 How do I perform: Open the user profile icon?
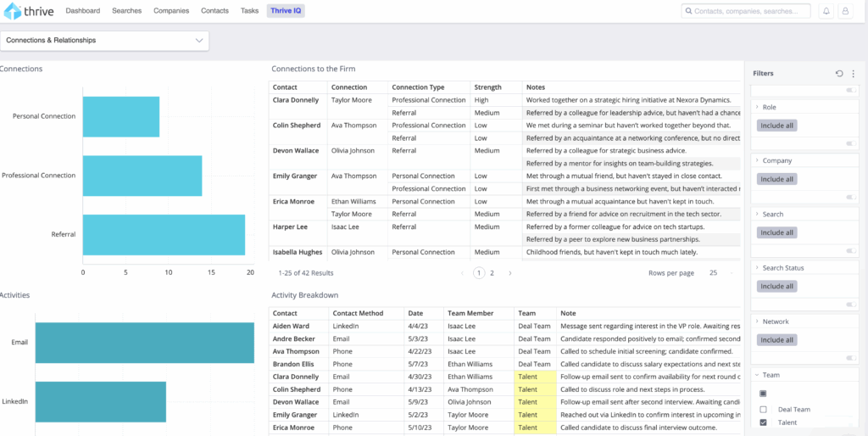[844, 11]
